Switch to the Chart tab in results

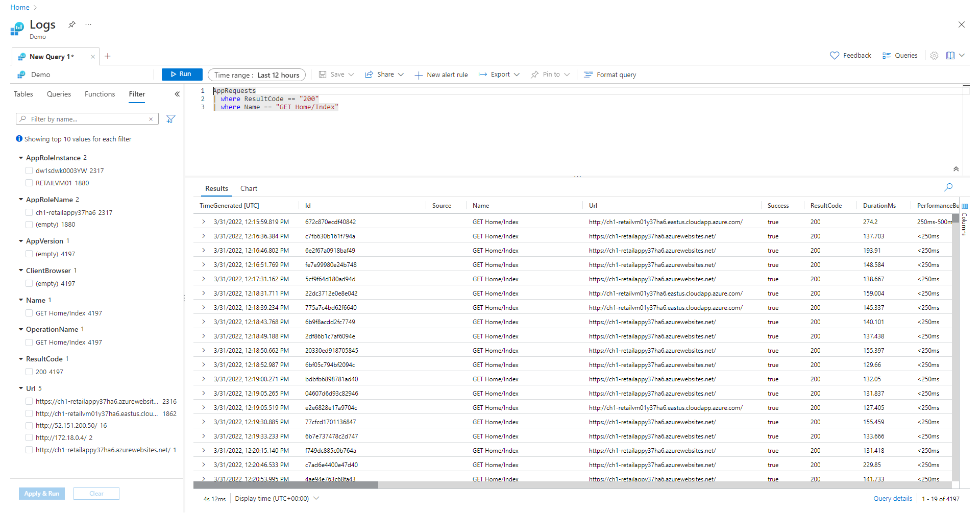249,188
